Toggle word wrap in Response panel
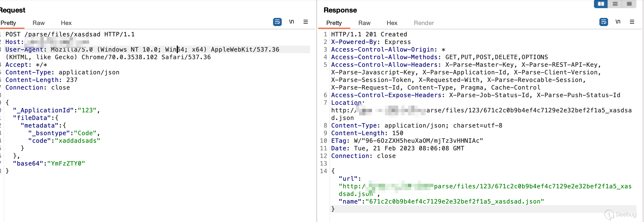 pyautogui.click(x=603, y=22)
